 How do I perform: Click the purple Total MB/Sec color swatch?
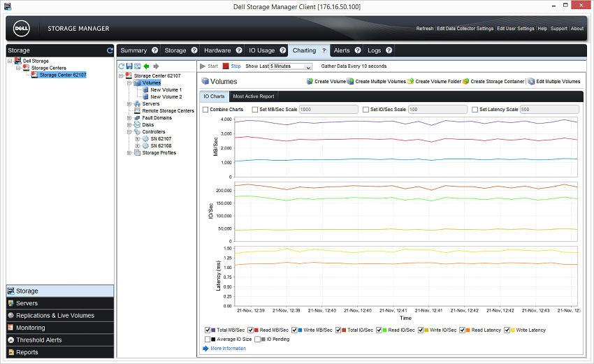213,330
